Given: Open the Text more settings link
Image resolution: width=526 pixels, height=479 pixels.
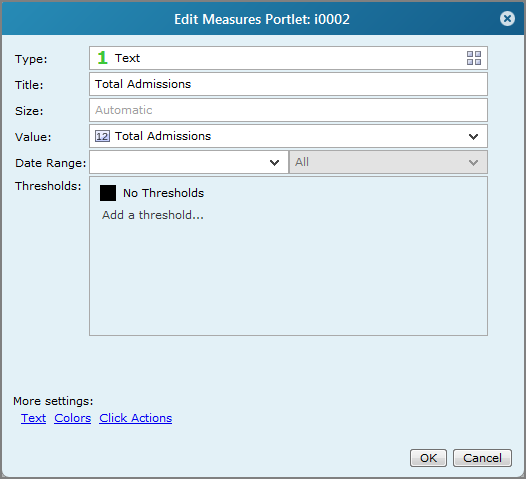Looking at the screenshot, I should click(33, 418).
